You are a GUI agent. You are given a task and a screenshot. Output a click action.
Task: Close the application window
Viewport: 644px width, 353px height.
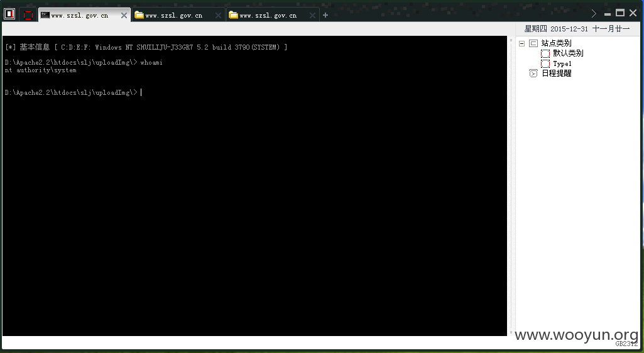point(633,13)
